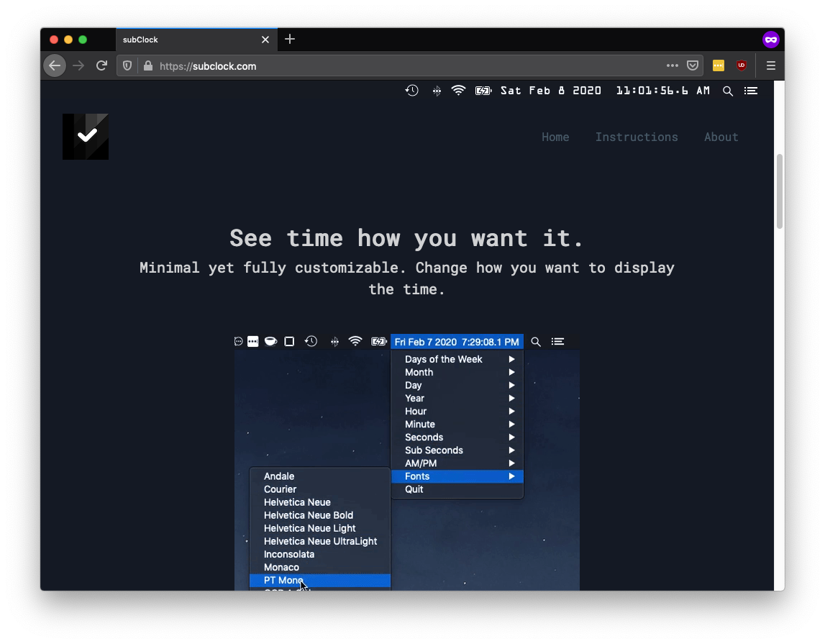Image resolution: width=825 pixels, height=644 pixels.
Task: Click the subclock.com address bar
Action: tap(411, 65)
